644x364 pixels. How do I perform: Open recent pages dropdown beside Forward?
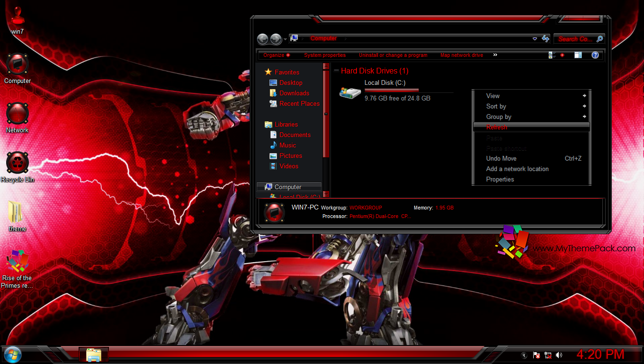(x=285, y=39)
